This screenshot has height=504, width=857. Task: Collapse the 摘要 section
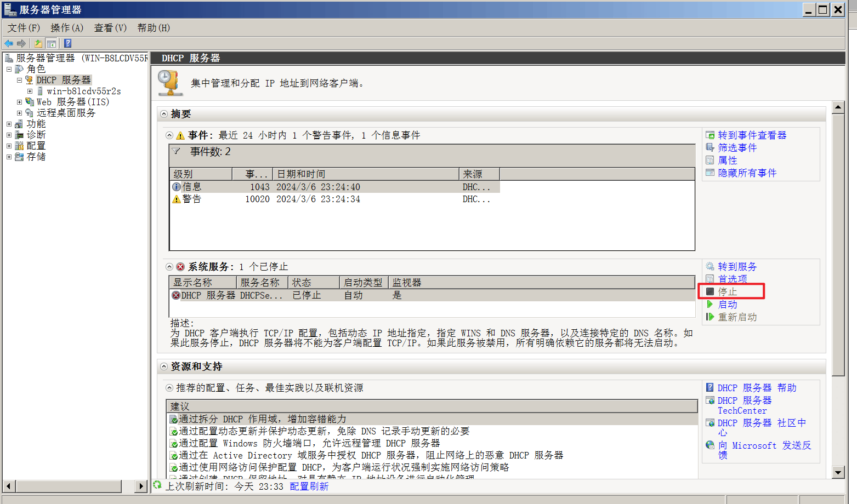[164, 114]
